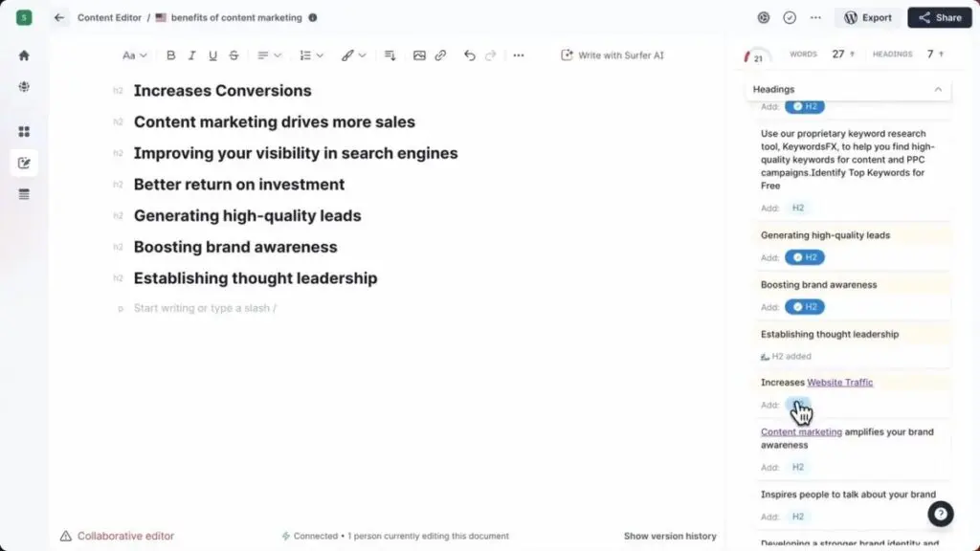
Task: Click the strikethrough formatting icon
Action: point(234,55)
